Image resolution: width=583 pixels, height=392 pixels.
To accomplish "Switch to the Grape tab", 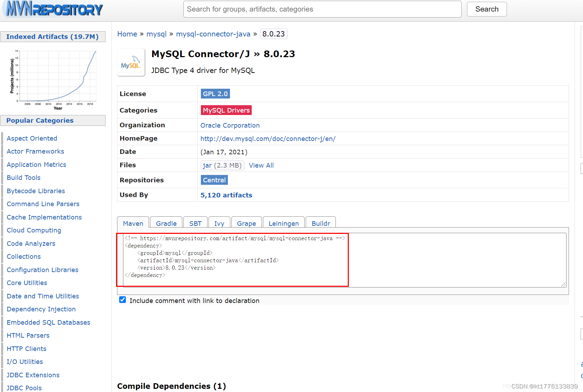I will [246, 223].
